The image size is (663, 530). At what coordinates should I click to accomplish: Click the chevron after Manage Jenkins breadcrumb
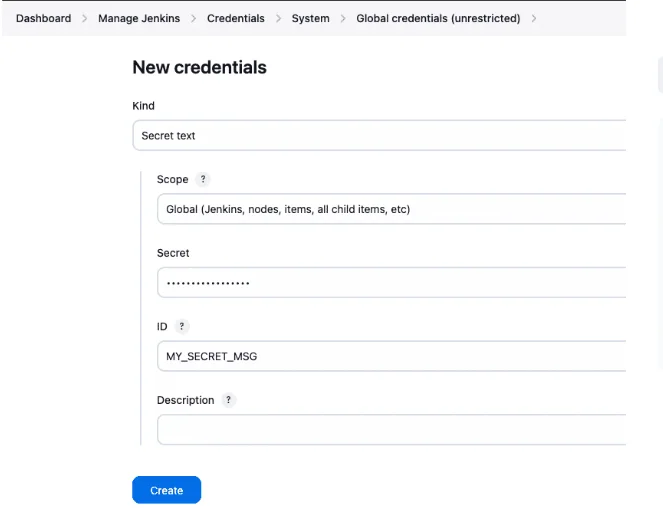[194, 19]
